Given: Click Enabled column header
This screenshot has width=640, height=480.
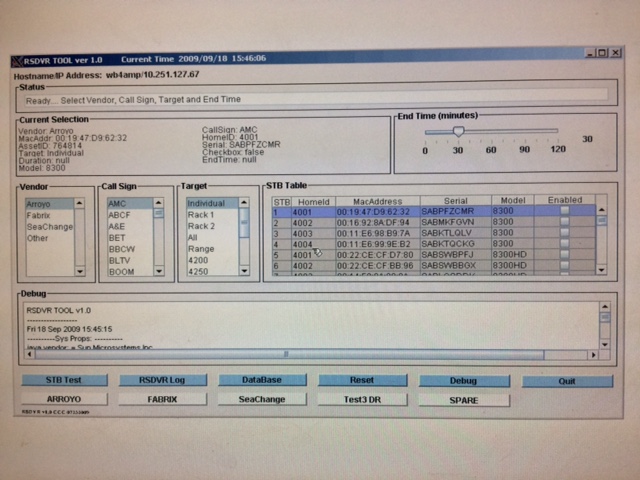Looking at the screenshot, I should click(x=565, y=200).
